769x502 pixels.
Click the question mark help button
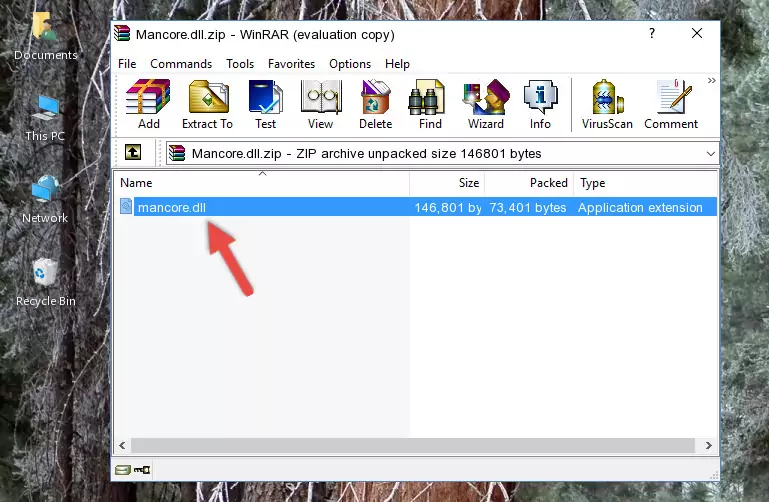(652, 33)
